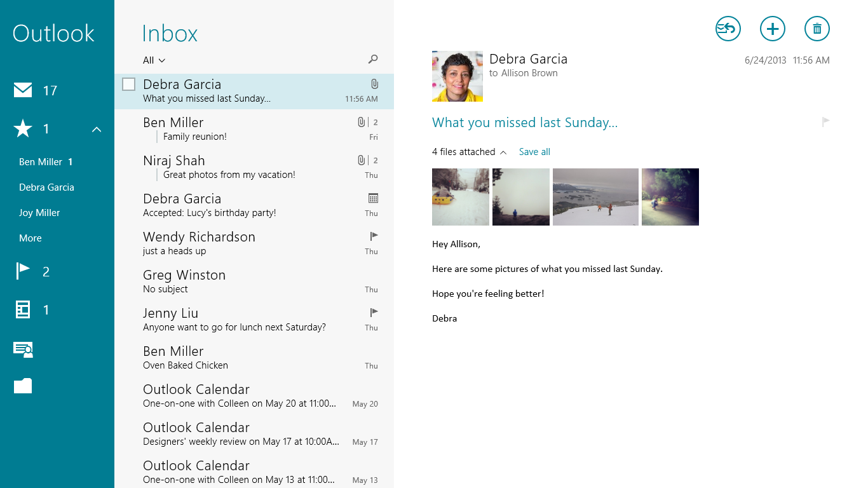This screenshot has width=868, height=488.
Task: Collapse the favorites list using the chevron
Action: click(97, 130)
